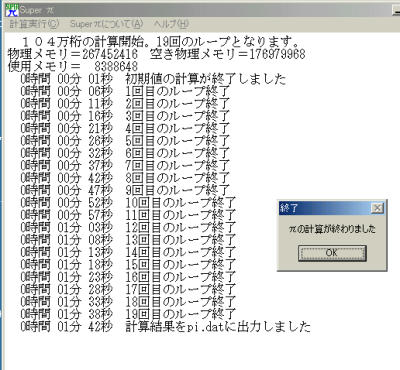Click the timestamp 01分 03秒
This screenshot has height=370, width=400.
(85, 227)
